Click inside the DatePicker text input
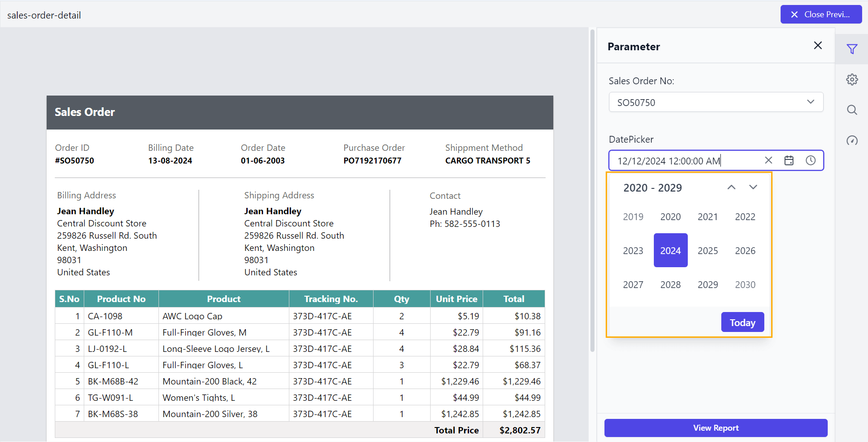Viewport: 868px width, 442px height. [679, 160]
